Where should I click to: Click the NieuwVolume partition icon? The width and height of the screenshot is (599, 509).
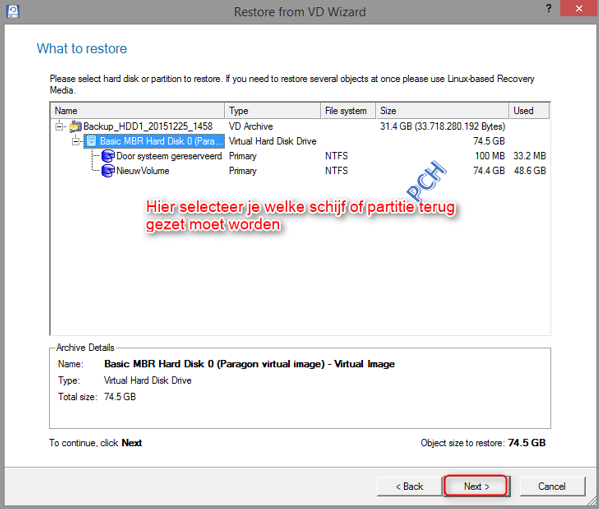[108, 171]
